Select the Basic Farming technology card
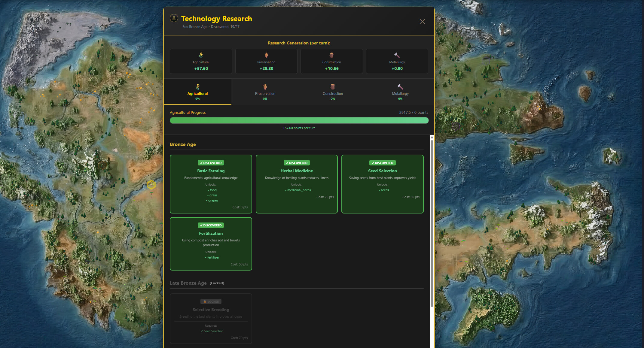Screen dimensions: 644x348 211,184
